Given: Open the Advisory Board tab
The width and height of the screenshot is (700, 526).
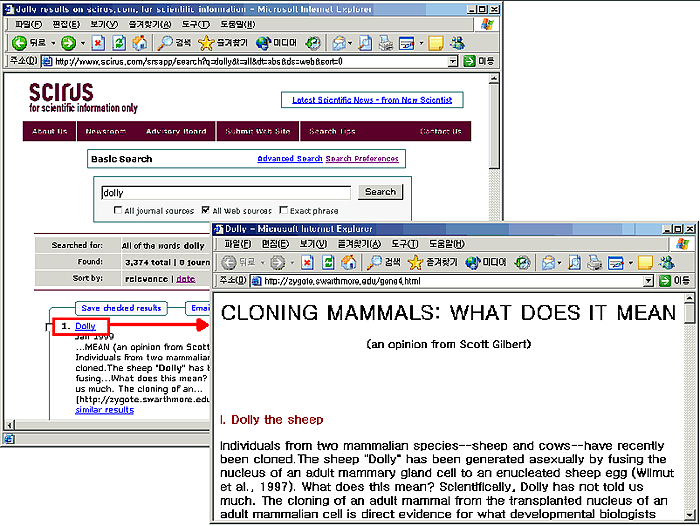Looking at the screenshot, I should (x=175, y=132).
